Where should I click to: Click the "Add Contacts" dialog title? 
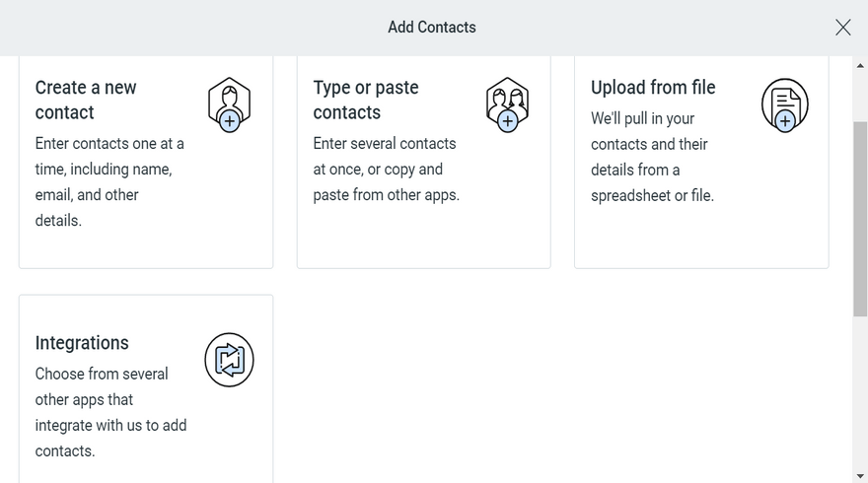(432, 28)
